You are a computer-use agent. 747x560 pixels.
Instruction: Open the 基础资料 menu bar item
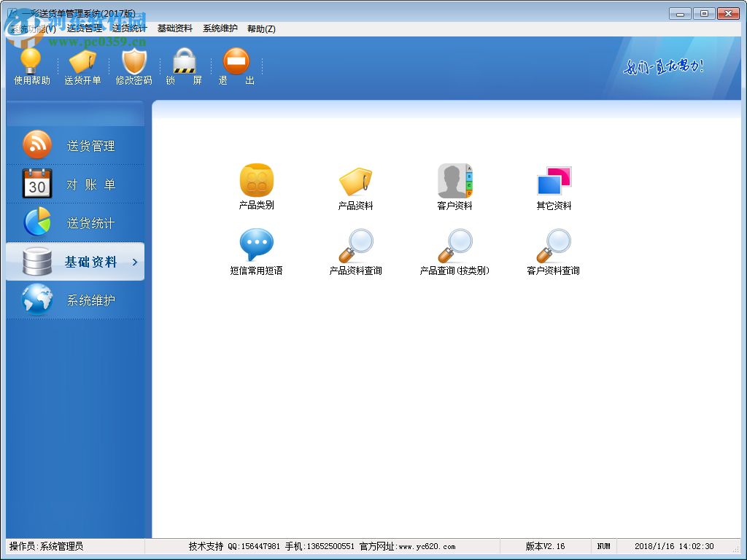(x=175, y=28)
